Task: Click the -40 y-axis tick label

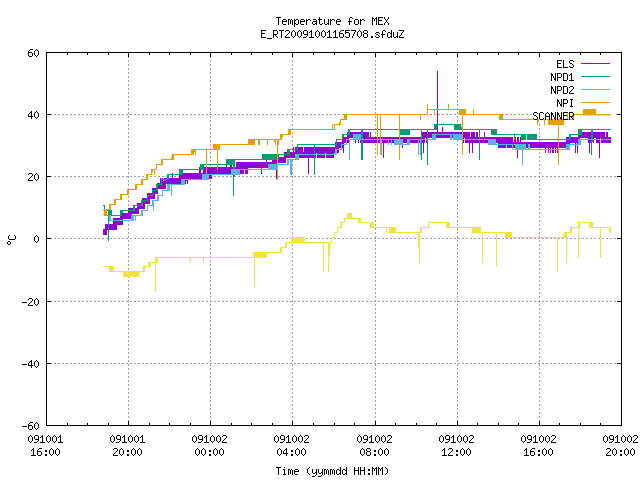Action: pyautogui.click(x=30, y=364)
